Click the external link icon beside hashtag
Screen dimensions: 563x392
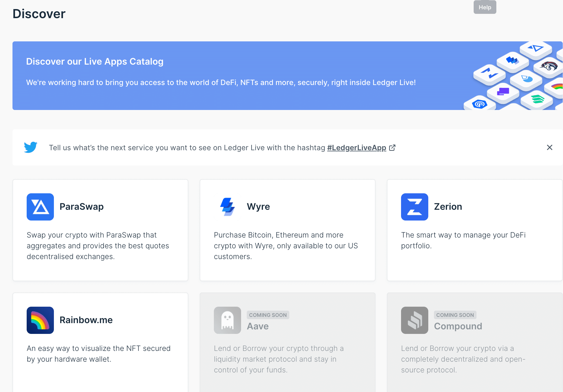point(392,148)
